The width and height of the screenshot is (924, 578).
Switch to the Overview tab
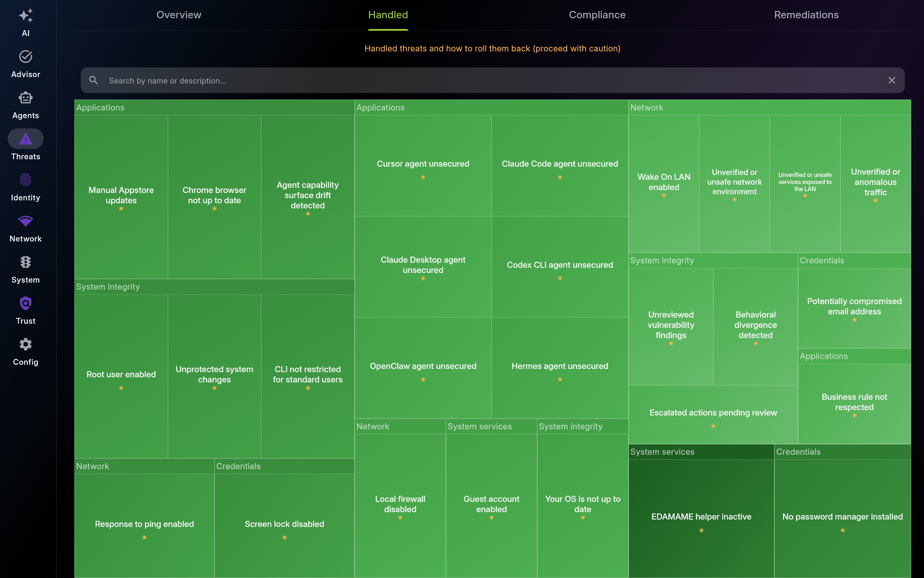[x=179, y=15]
